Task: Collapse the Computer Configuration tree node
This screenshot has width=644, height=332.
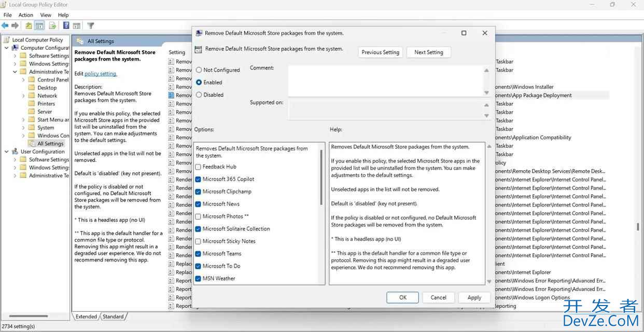Action: click(7, 48)
